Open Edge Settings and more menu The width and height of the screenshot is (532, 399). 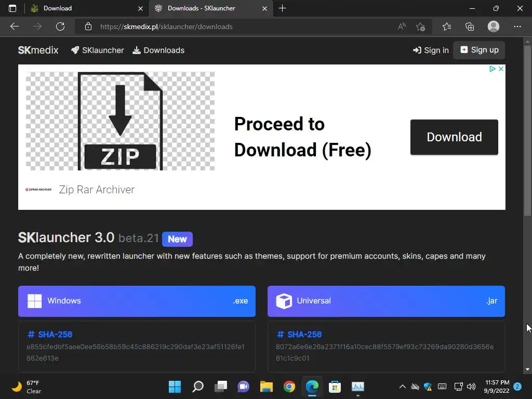(x=517, y=26)
